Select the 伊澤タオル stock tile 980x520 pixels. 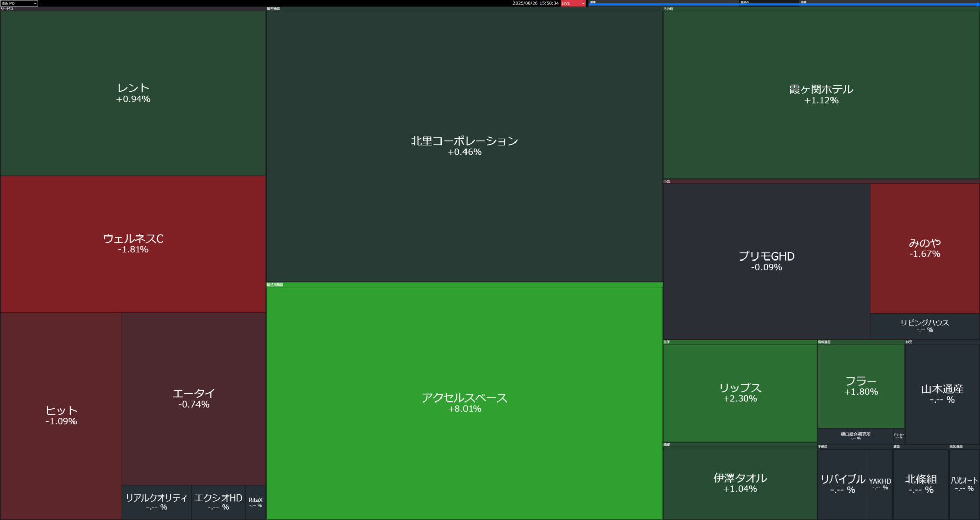[x=740, y=483]
